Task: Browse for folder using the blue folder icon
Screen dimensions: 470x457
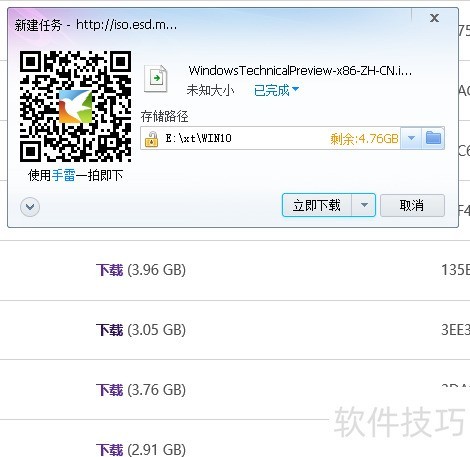Action: click(433, 138)
